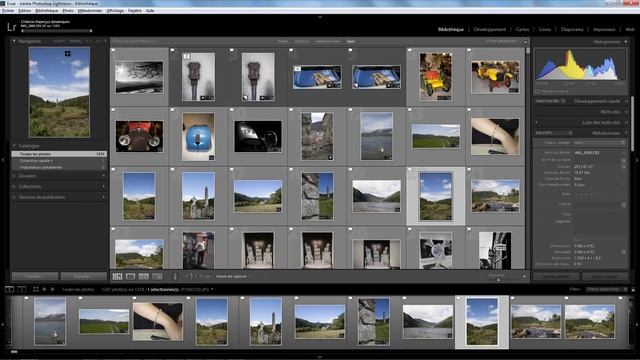This screenshot has height=360, width=640.
Task: Switch to Compare view mode icon
Action: (x=144, y=277)
